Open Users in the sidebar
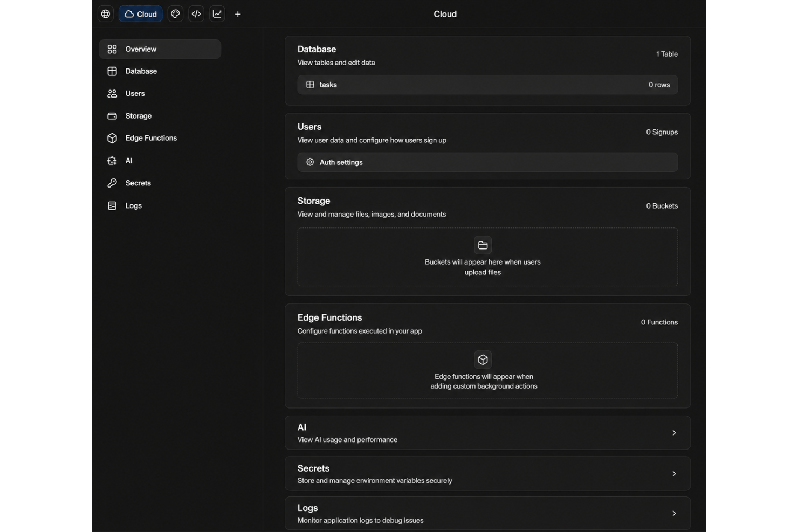This screenshot has width=798, height=532. pyautogui.click(x=160, y=94)
